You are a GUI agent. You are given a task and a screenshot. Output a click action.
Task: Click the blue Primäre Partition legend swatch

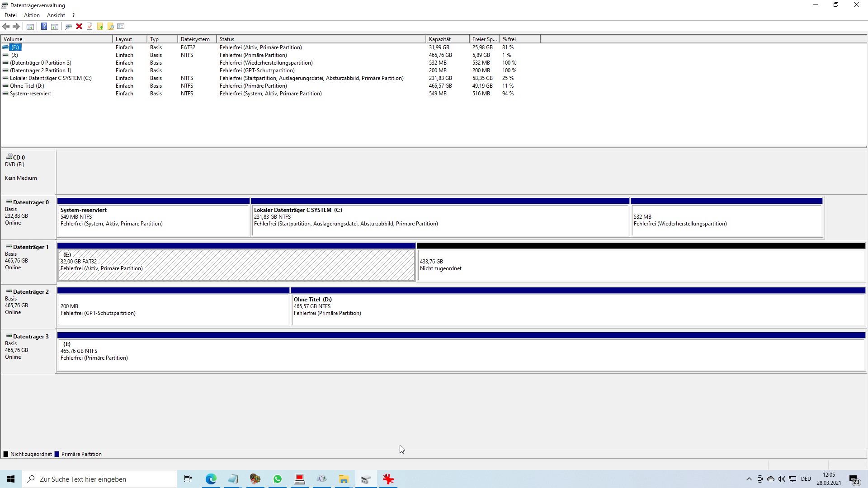coord(57,454)
